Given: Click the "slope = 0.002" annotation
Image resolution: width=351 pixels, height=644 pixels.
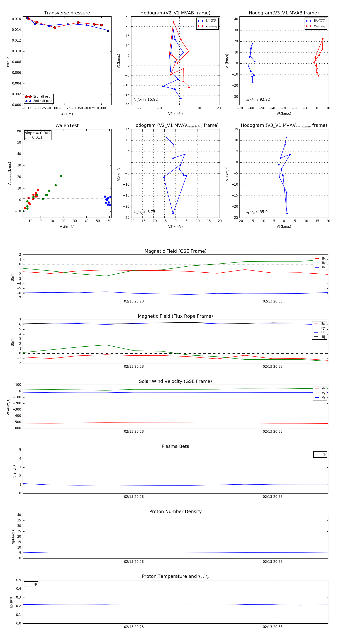Looking at the screenshot, I should [x=38, y=133].
